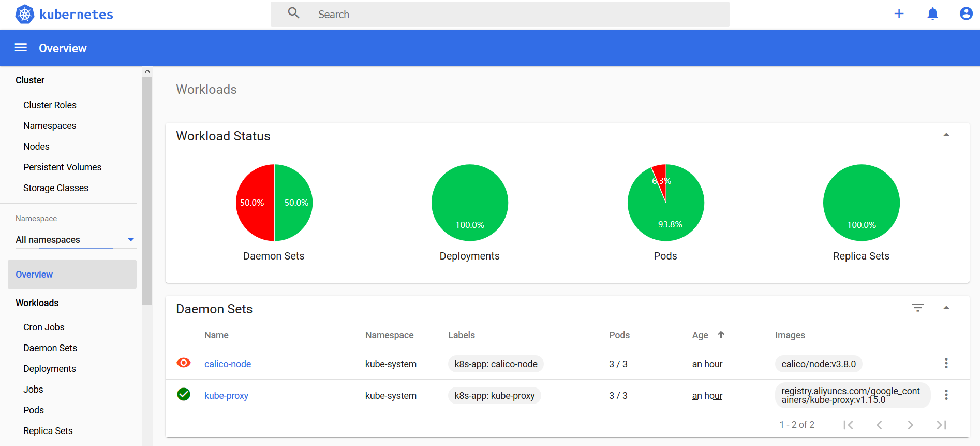Click the Daemon Sets pie chart
This screenshot has height=446, width=980.
(274, 203)
